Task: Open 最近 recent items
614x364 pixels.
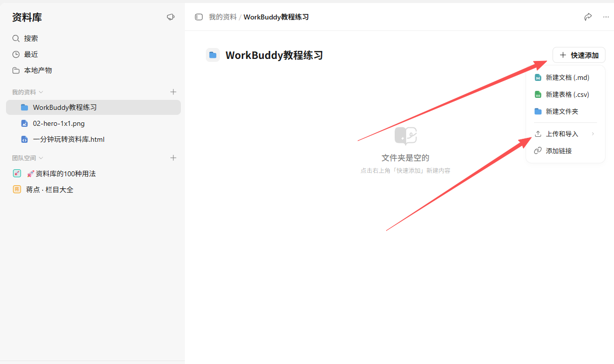Action: pos(31,54)
